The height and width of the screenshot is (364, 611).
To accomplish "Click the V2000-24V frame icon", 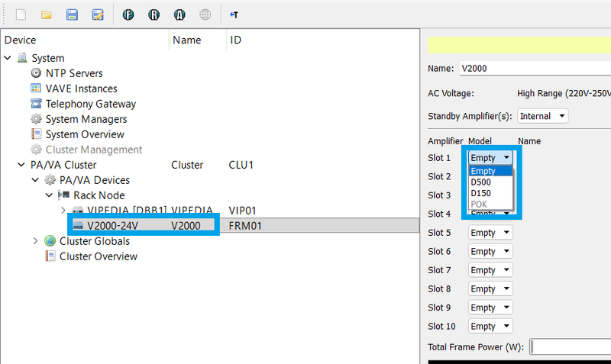I will pyautogui.click(x=78, y=226).
